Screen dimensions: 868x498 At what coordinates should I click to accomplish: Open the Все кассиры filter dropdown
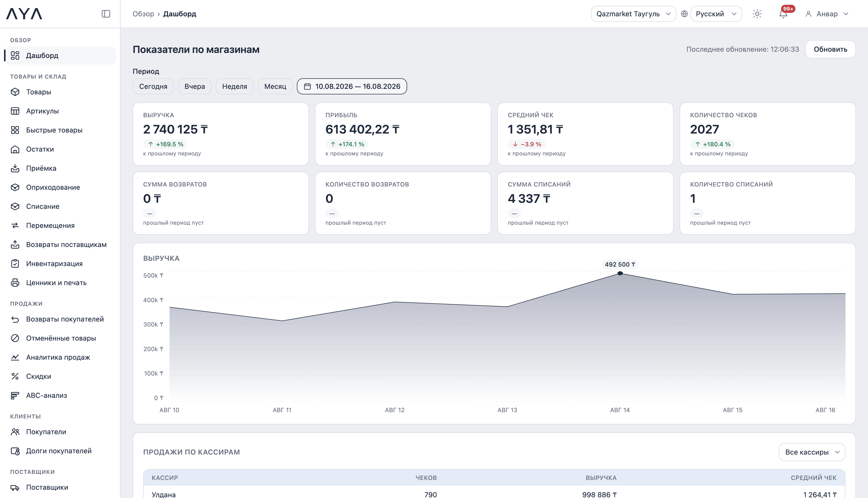[x=812, y=452]
